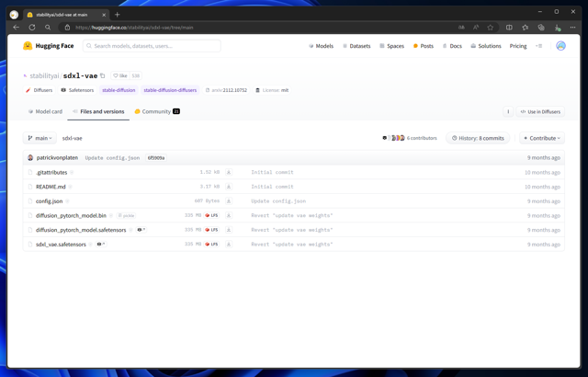Image resolution: width=588 pixels, height=377 pixels.
Task: Download diffusion_pytorch_model.safetensors via its download icon
Action: [229, 230]
